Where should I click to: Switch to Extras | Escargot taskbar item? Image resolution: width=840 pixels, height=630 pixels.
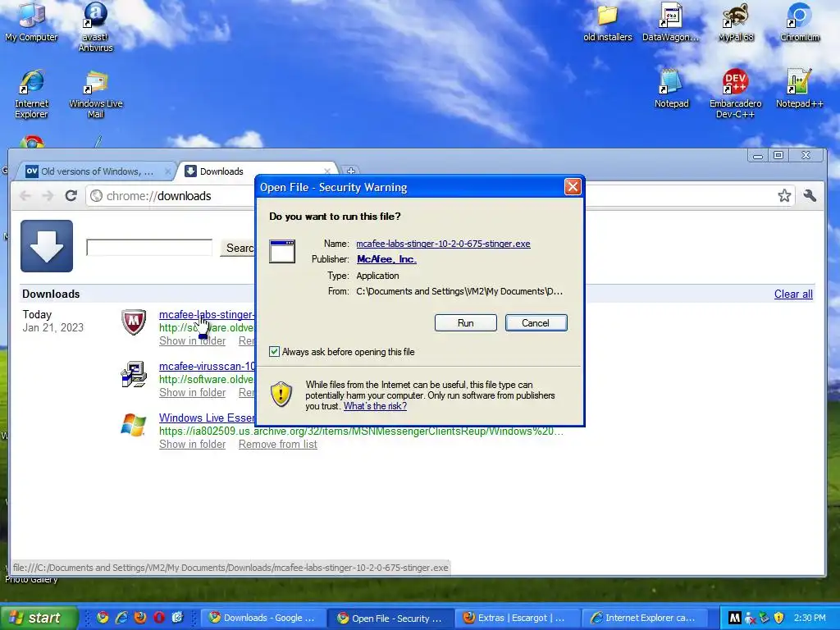point(518,618)
